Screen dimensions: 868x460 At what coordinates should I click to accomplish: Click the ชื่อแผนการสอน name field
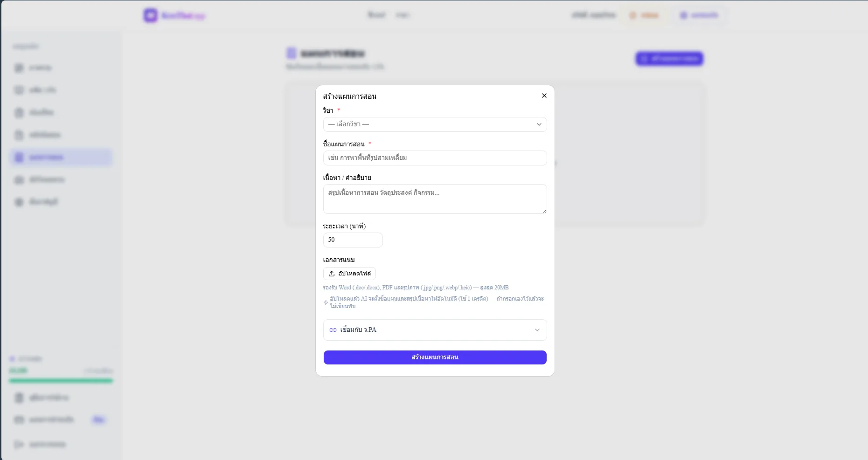[x=435, y=158]
